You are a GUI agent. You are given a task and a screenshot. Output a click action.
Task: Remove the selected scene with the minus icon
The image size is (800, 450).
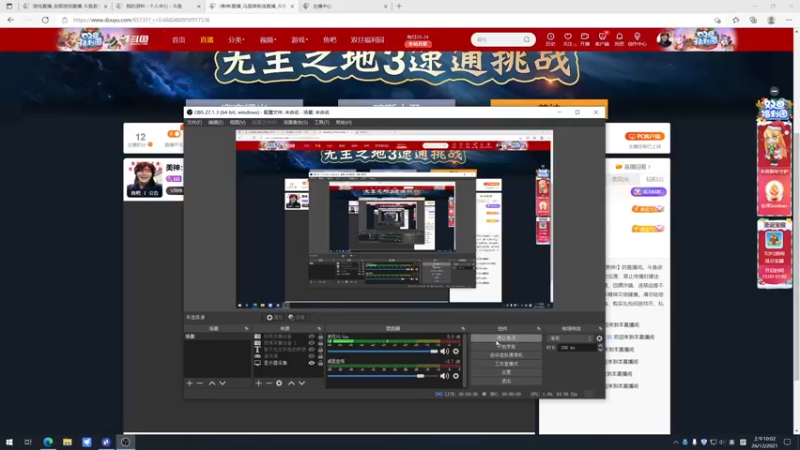pyautogui.click(x=200, y=383)
